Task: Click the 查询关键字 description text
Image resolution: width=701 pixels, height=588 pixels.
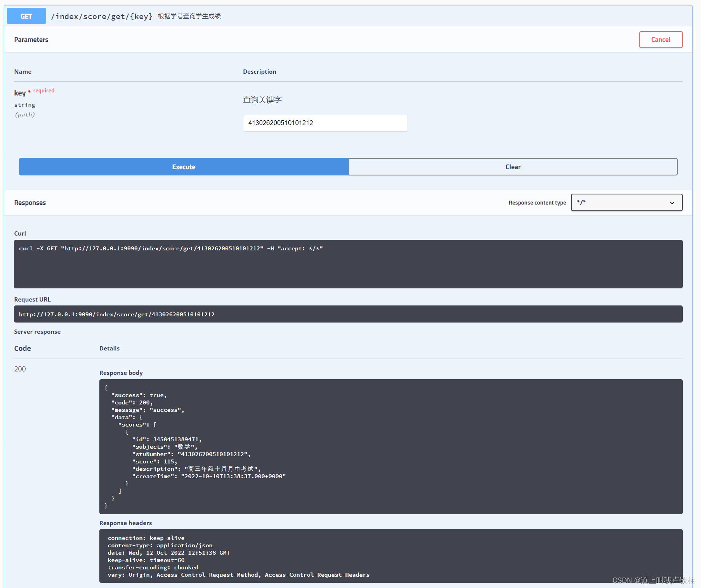Action: [262, 100]
